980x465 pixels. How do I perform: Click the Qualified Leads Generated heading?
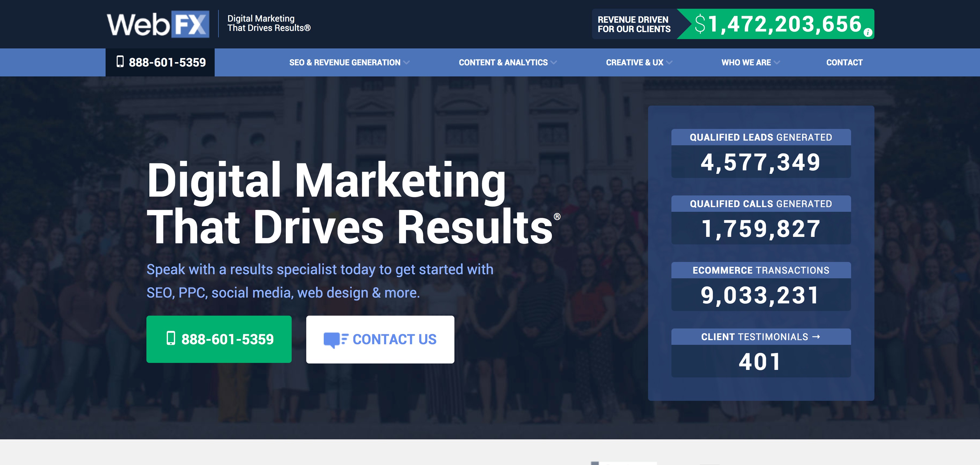pyautogui.click(x=761, y=137)
